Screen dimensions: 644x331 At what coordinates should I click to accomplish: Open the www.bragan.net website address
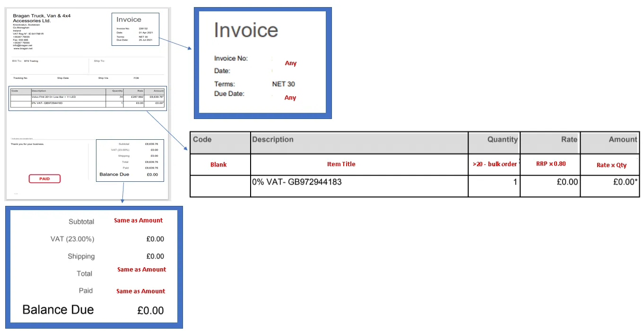click(x=23, y=49)
